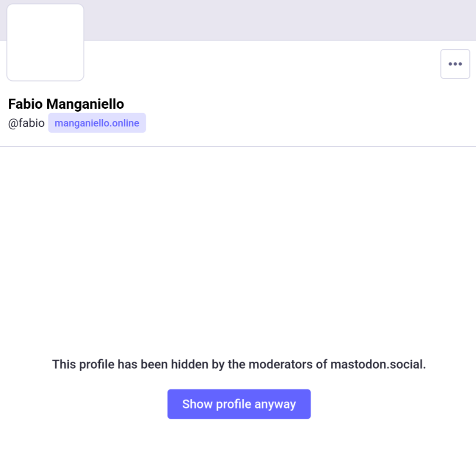Screen dimensions: 476x453
Task: Click the gray profile header banner
Action: pyautogui.click(x=273, y=20)
